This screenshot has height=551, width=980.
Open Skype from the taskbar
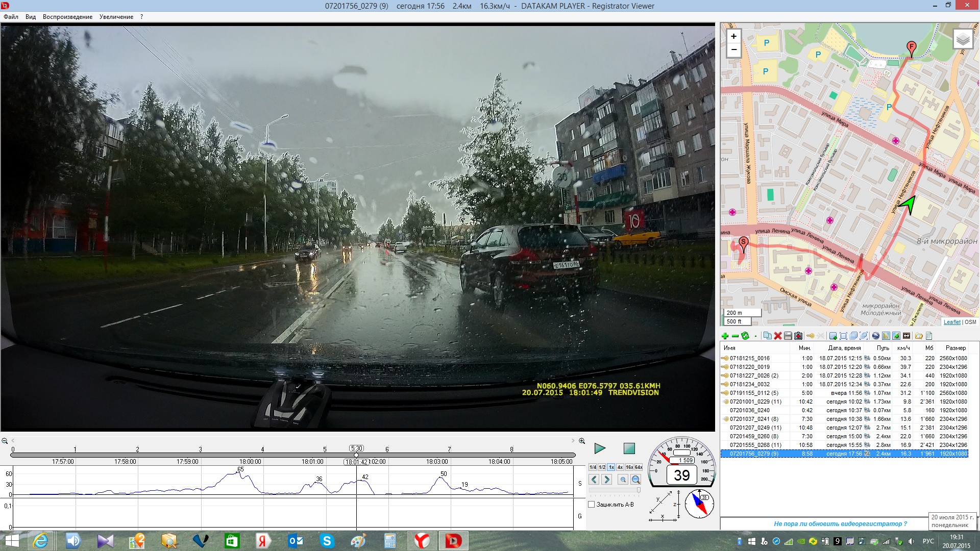pos(327,541)
